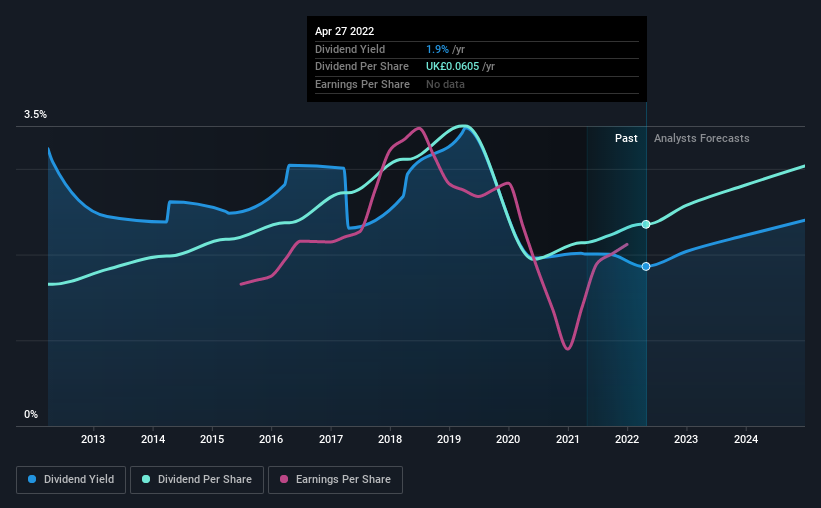Click the 2020 x-axis label
Viewport: 821px width, 508px height.
[x=508, y=439]
